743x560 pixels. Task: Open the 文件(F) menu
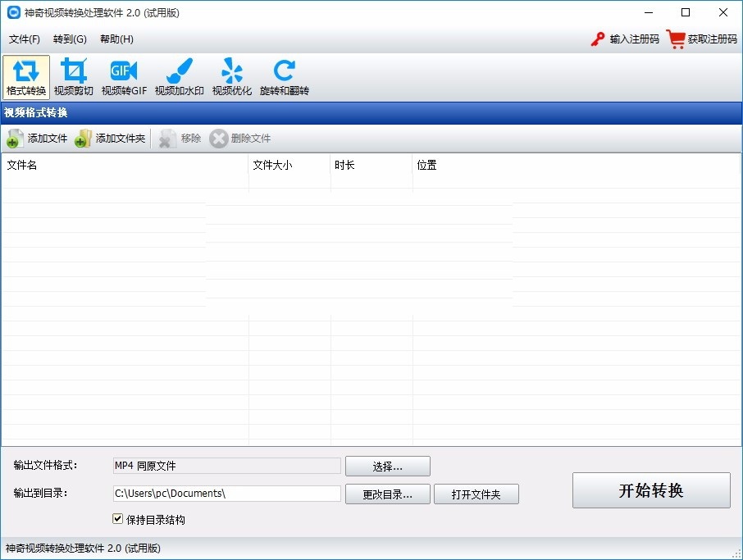(25, 39)
